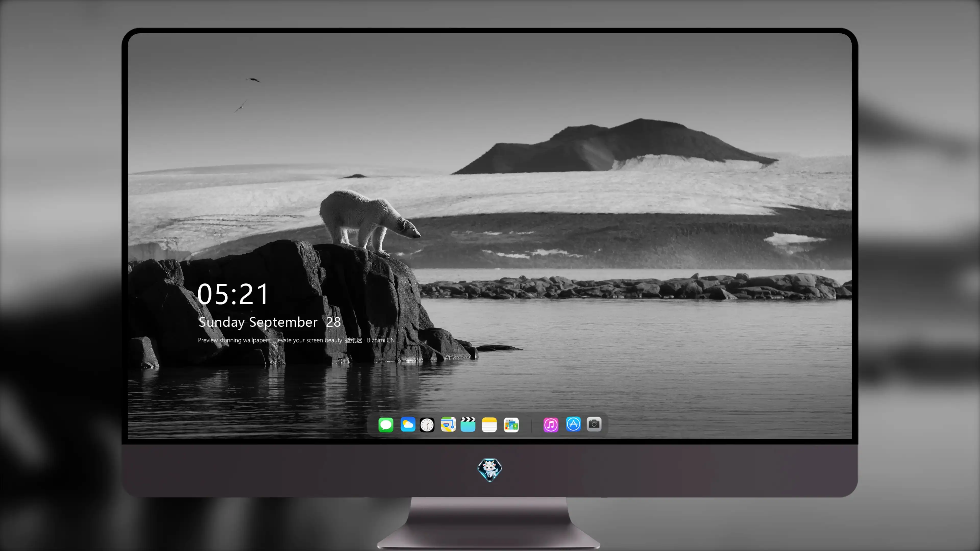Open the Clock app icon in the dock

click(x=427, y=425)
